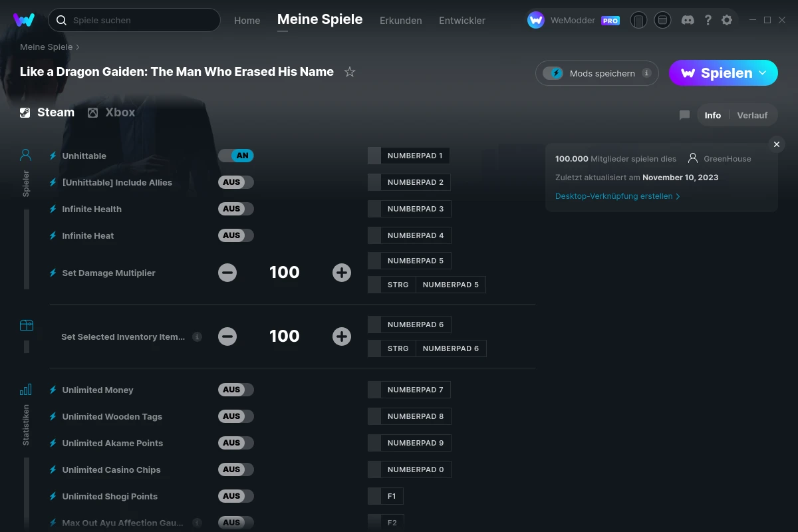Image resolution: width=798 pixels, height=532 pixels.
Task: Click the WeMod logo icon
Action: 24,20
